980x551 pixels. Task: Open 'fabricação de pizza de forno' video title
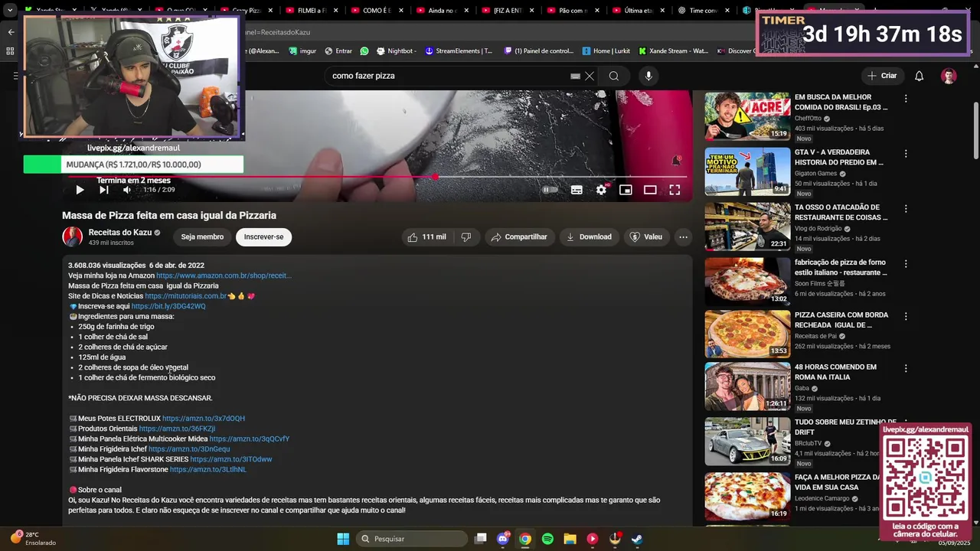pyautogui.click(x=841, y=268)
